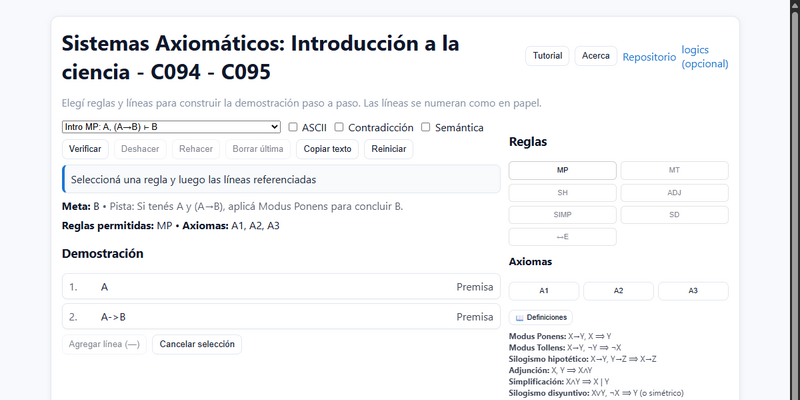This screenshot has width=800, height=400.
Task: Select the MT rule button
Action: pyautogui.click(x=674, y=170)
